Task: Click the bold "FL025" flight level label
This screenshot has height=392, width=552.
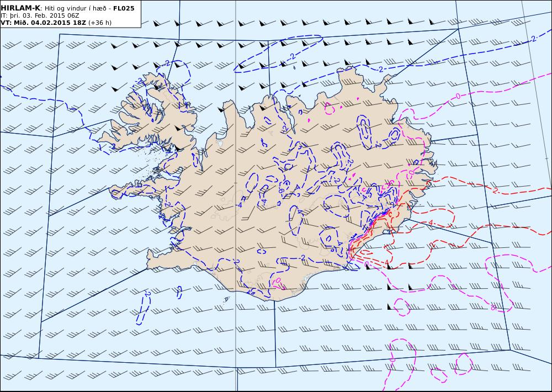Action: 124,8
